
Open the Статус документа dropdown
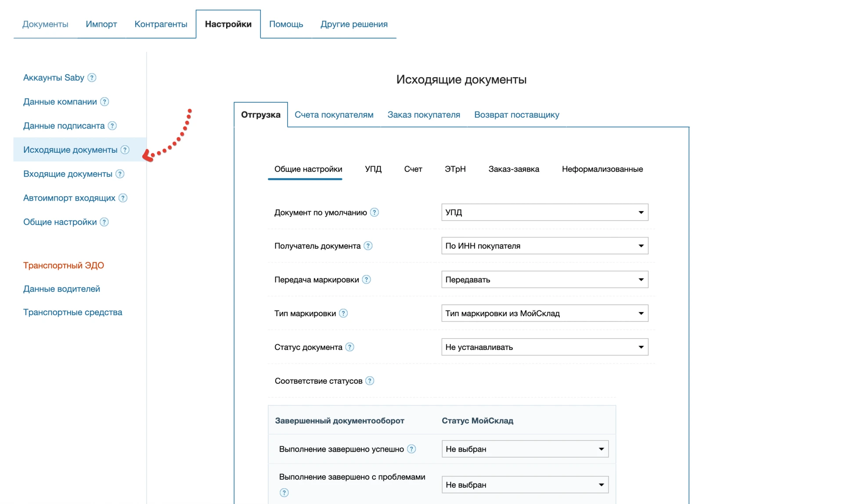(x=544, y=347)
